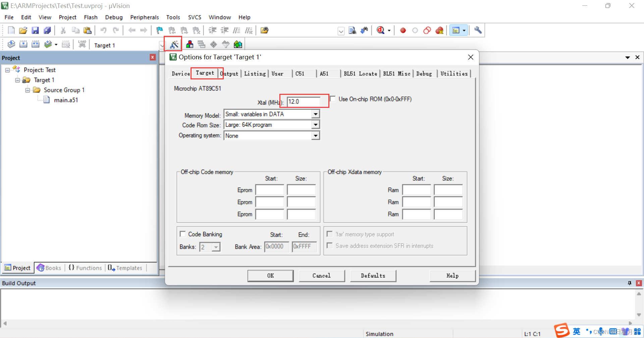Viewport: 644px width, 338px height.
Task: Switch to the BL51 Locate tab
Action: (x=360, y=74)
